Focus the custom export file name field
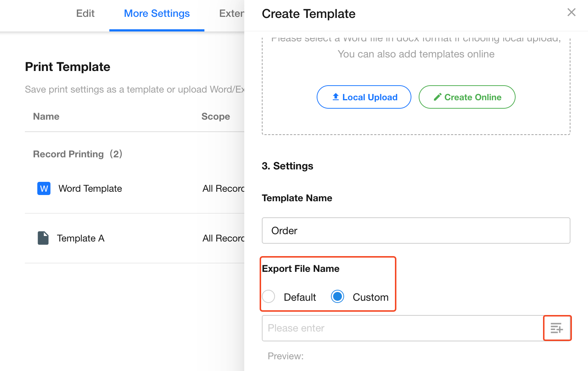588x371 pixels. (x=402, y=328)
